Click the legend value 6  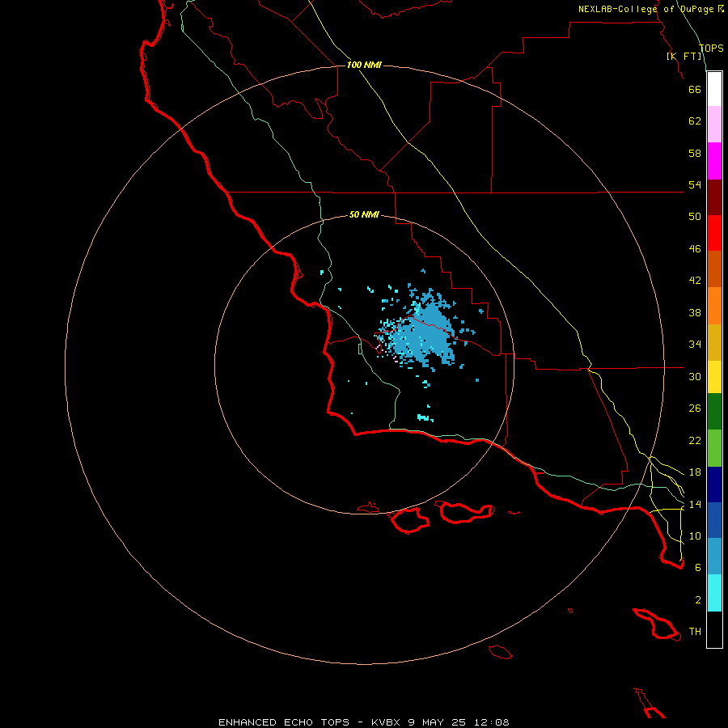point(697,567)
